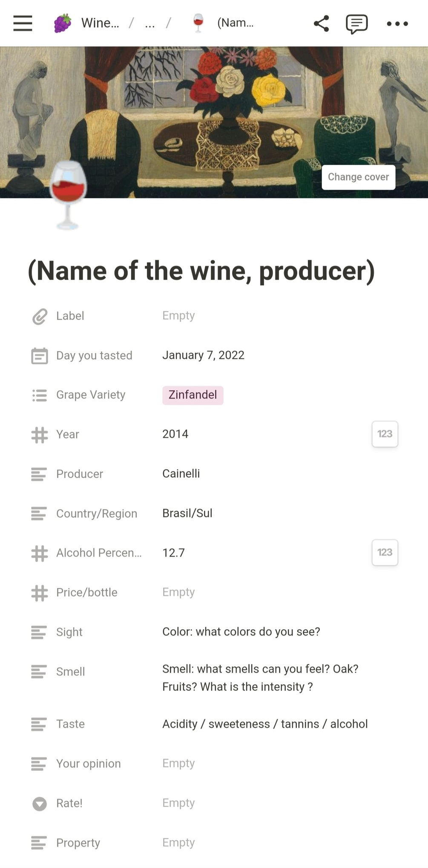Open the Rate! select field

point(178,803)
